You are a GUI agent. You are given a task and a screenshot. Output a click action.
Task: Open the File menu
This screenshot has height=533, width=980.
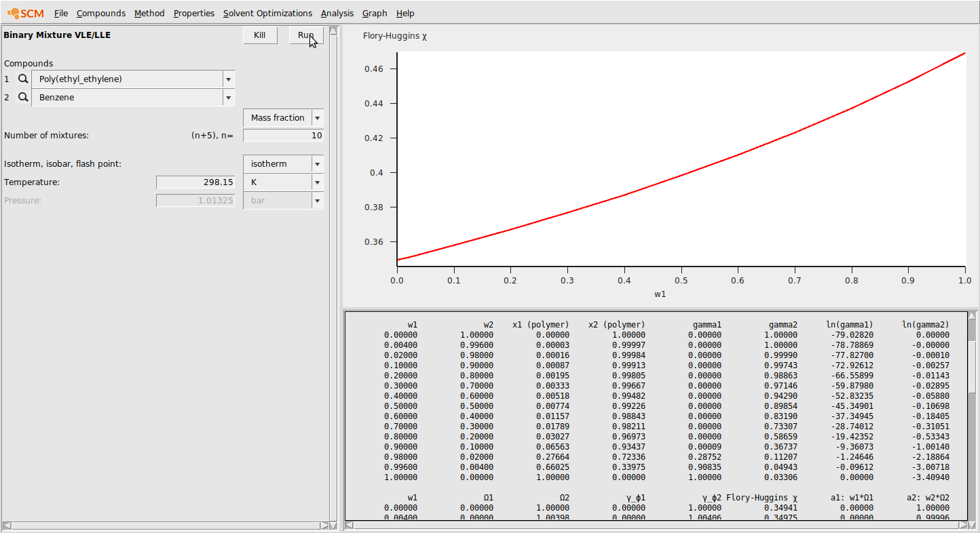(x=61, y=13)
